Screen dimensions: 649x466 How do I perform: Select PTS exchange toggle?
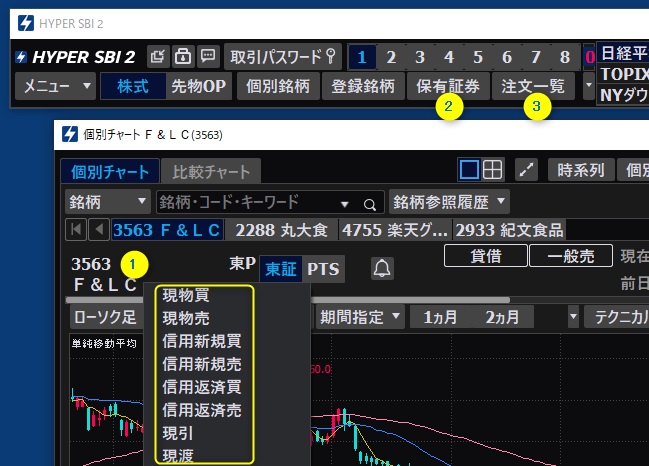tap(323, 269)
